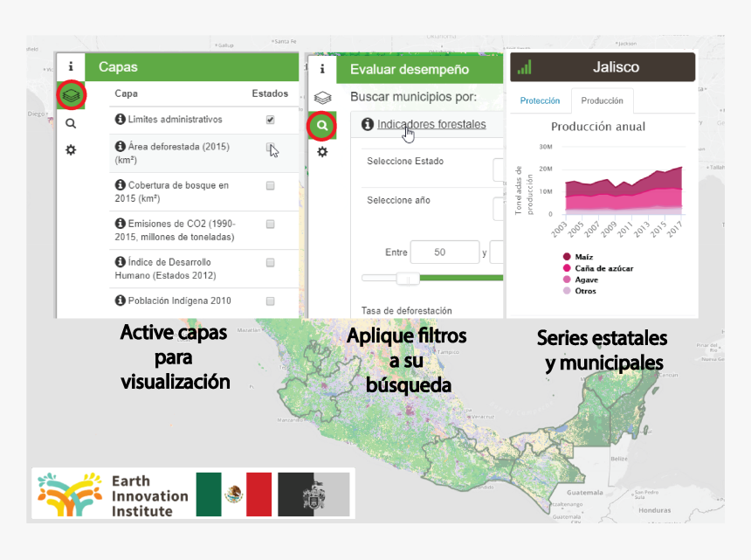Open the search icon in Capas sidebar
Screen dimensions: 751x560
[x=71, y=123]
